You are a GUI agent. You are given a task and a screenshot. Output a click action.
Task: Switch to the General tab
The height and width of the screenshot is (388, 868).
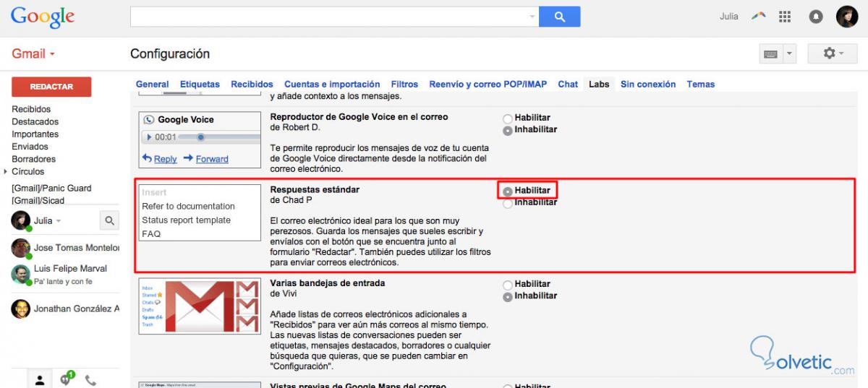pos(153,85)
